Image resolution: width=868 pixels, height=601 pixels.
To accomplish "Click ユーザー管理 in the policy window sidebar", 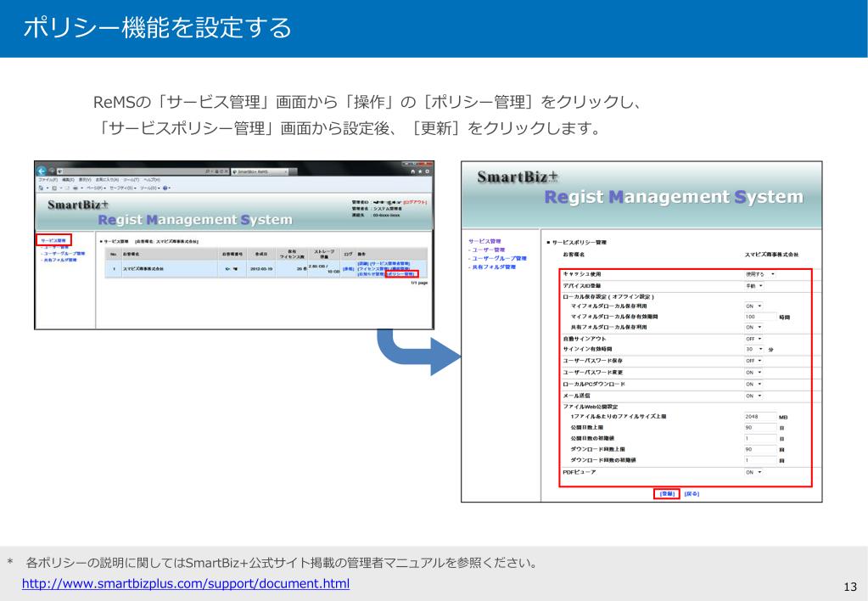I will (486, 250).
